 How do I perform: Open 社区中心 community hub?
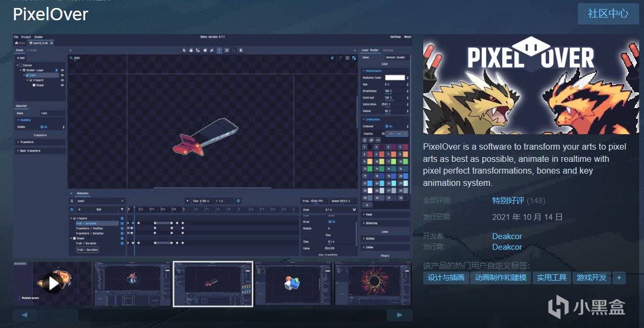coord(608,14)
